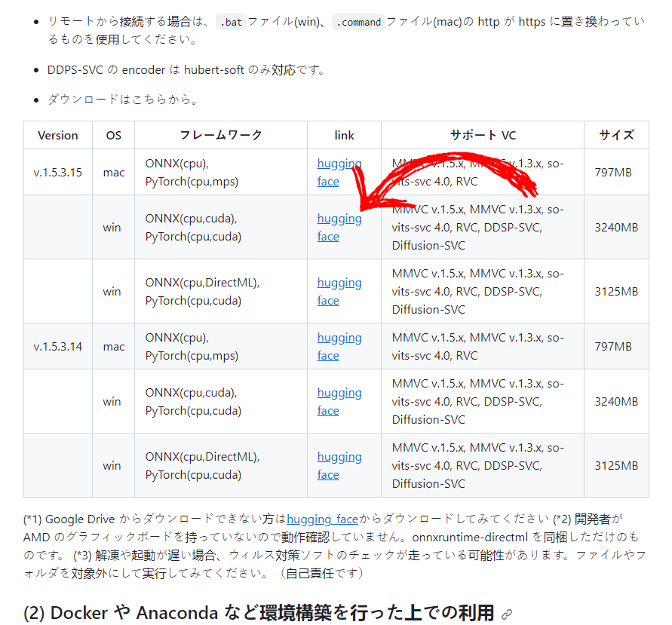The width and height of the screenshot is (672, 625).
Task: Click the mac OS cell in v.1.5.3.14 row
Action: tap(114, 347)
